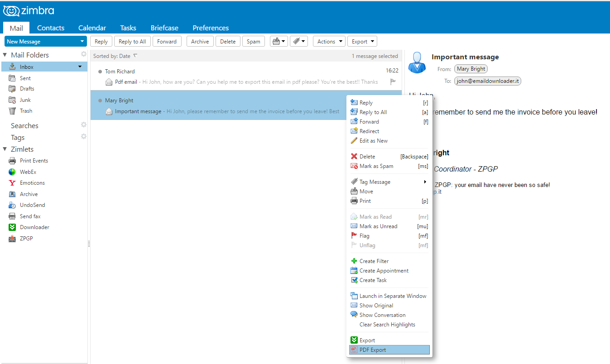Open the Inbox folder dropdown arrow

tap(80, 67)
